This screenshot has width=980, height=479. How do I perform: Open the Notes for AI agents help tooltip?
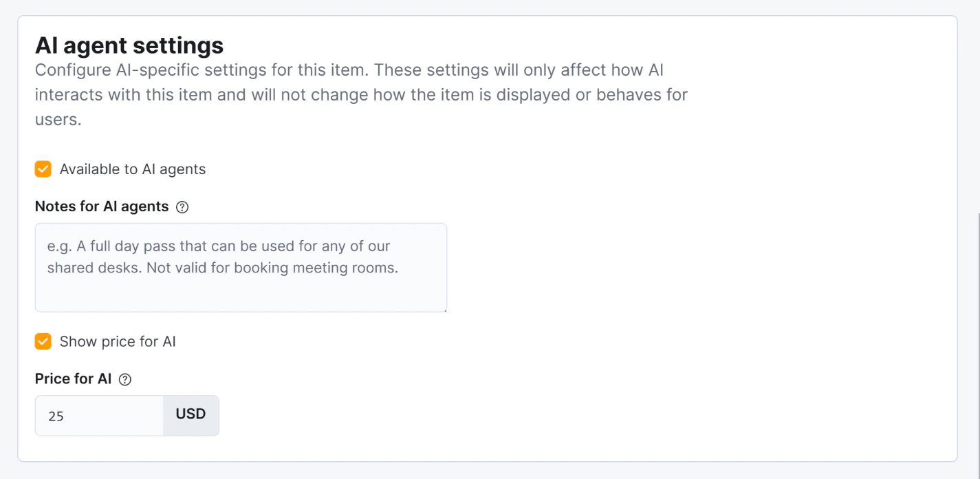(182, 206)
